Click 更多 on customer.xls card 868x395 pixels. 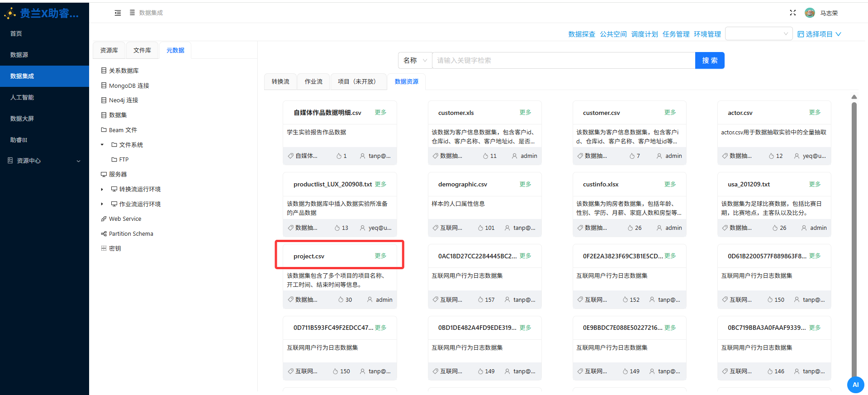525,112
